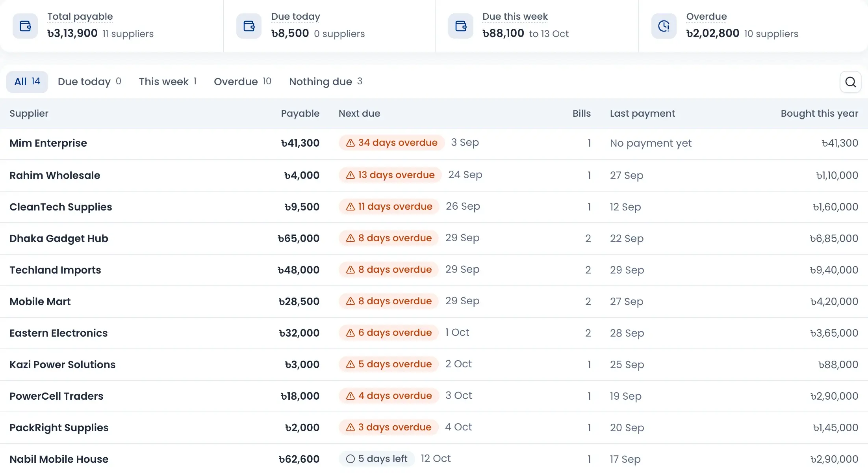Click the Overdue clock icon

664,26
